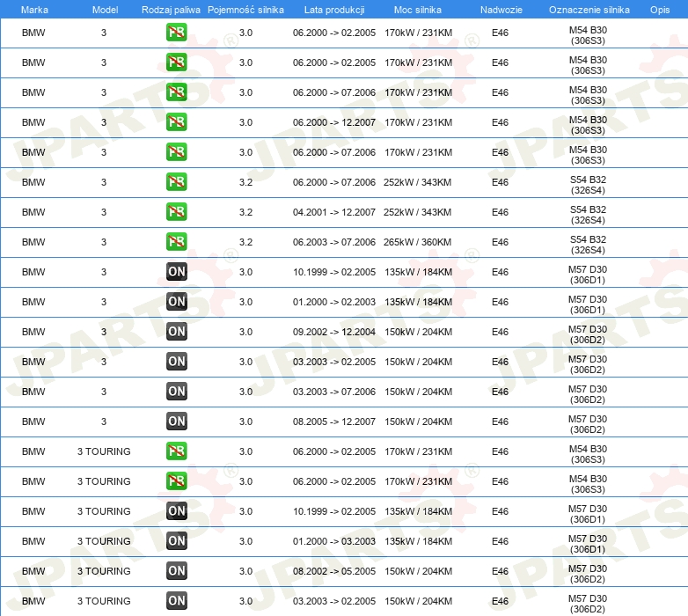
Task: Click 3 TOURING in the 08.2002 -> 05.2005 row
Action: point(104,571)
